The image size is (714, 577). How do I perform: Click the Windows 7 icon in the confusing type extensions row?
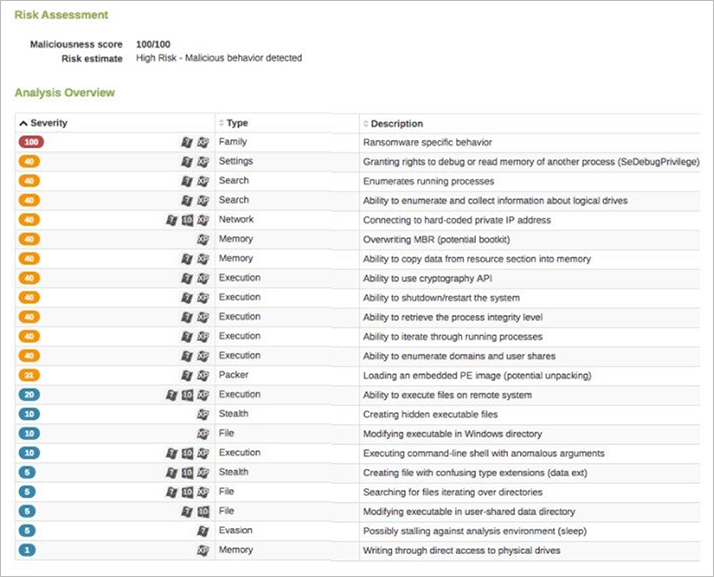coord(171,473)
